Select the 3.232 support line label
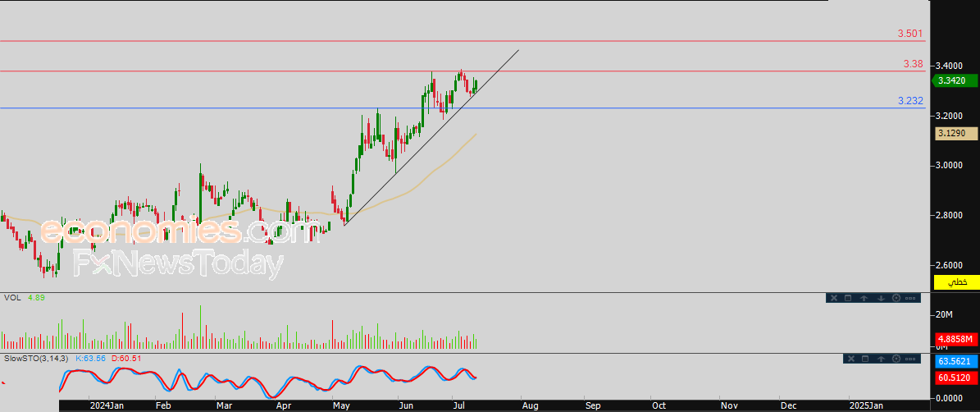This screenshot has width=980, height=412. 910,101
